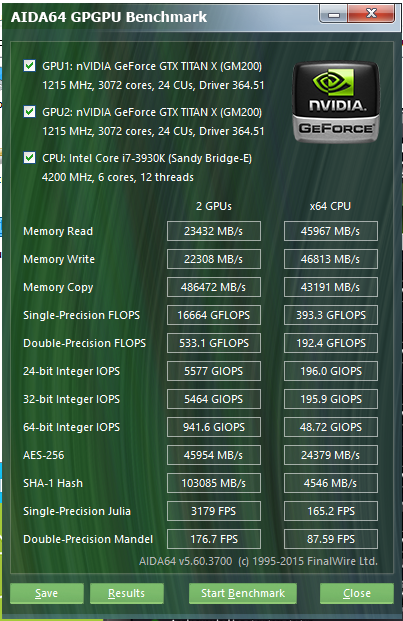Click the Save button
403x621 pixels.
click(47, 593)
